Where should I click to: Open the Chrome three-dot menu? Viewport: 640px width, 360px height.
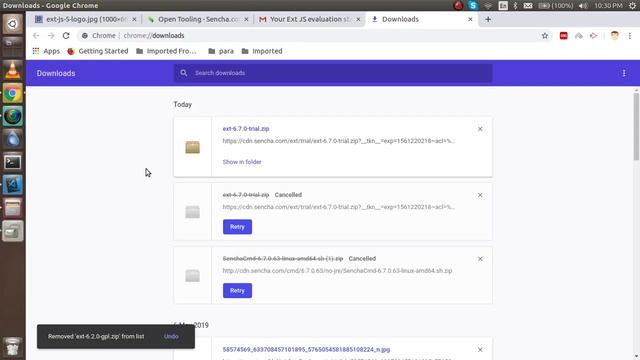point(630,36)
